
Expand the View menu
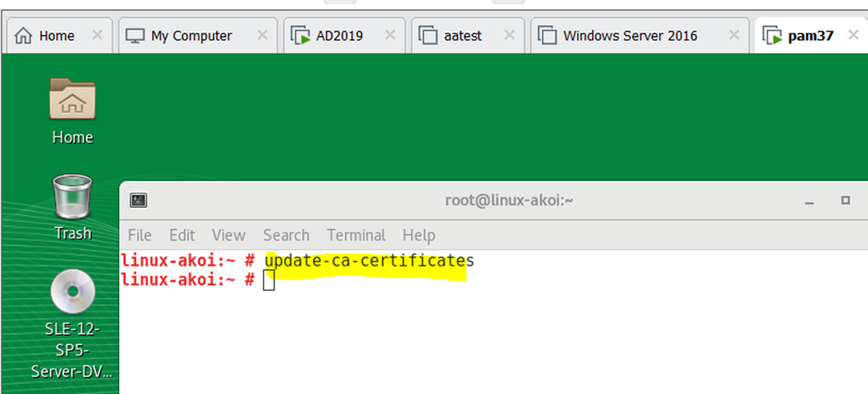point(228,235)
